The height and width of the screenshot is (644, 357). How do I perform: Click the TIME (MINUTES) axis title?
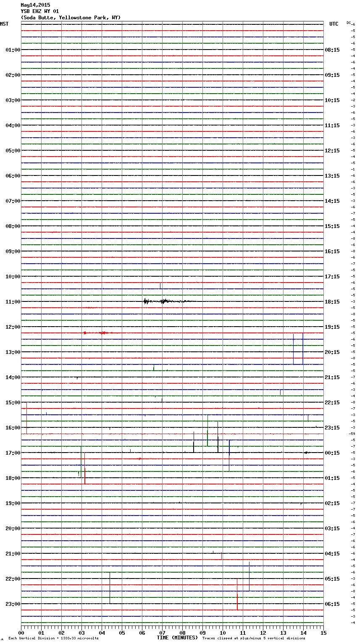(177, 638)
